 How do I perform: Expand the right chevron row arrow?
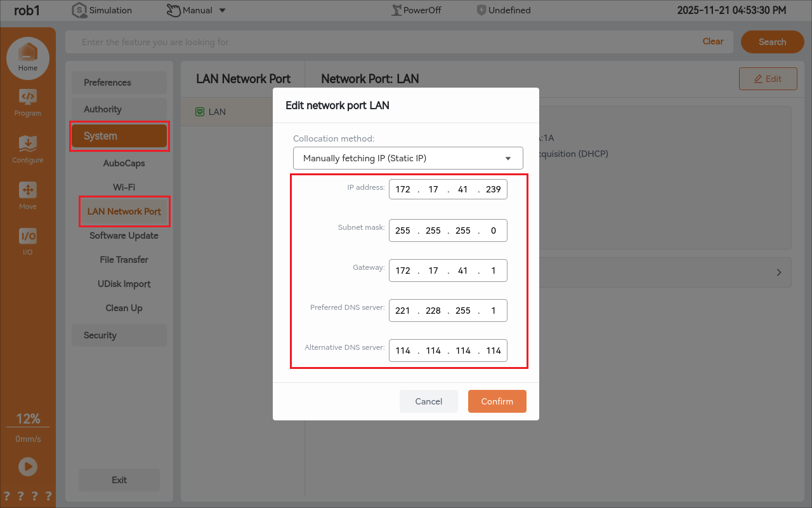(x=779, y=272)
